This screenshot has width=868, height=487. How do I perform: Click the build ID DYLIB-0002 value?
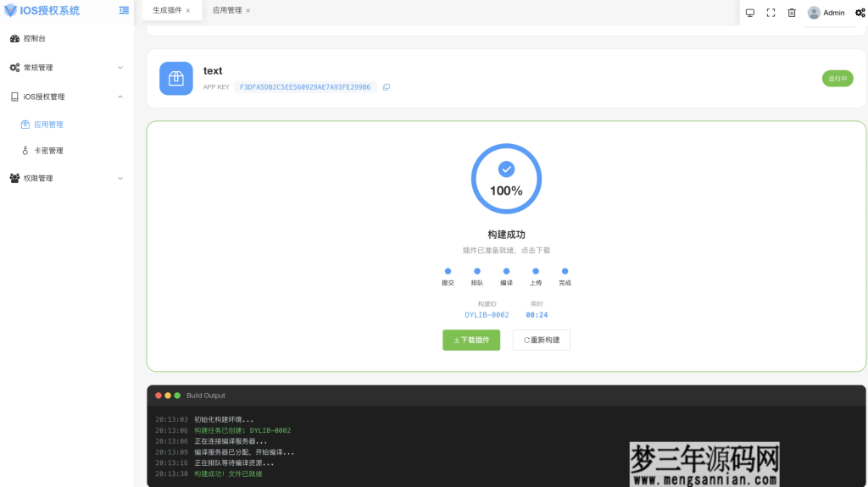click(x=487, y=315)
